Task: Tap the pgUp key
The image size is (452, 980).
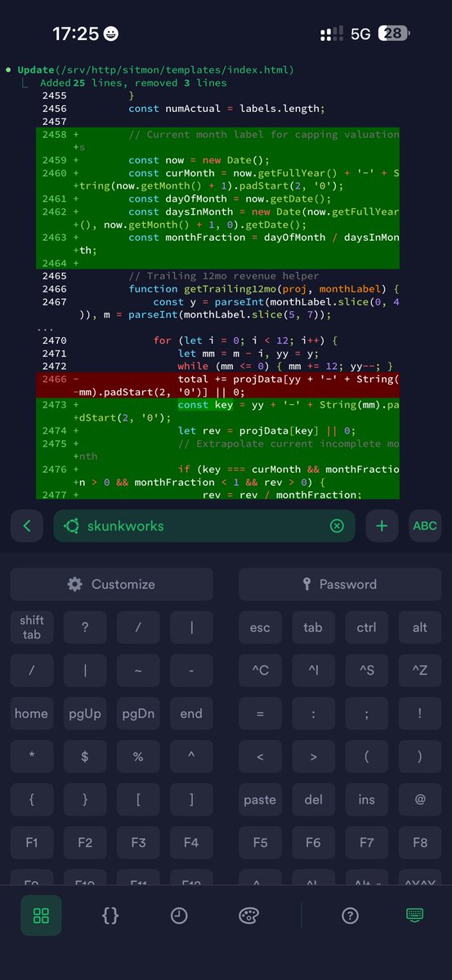Action: point(85,714)
